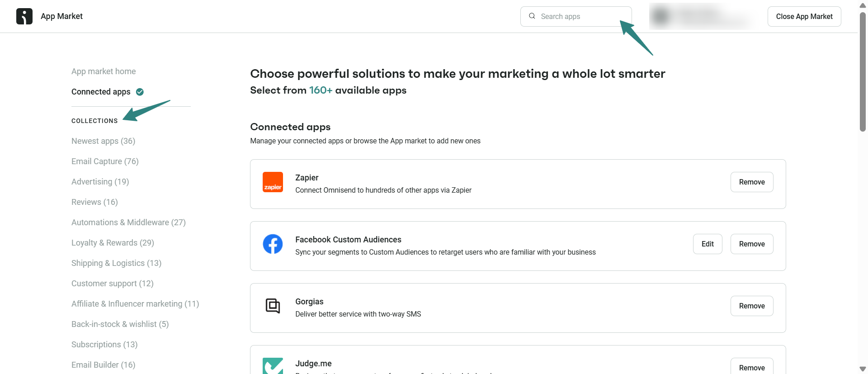This screenshot has width=868, height=374.
Task: Go to App market home
Action: tap(104, 71)
